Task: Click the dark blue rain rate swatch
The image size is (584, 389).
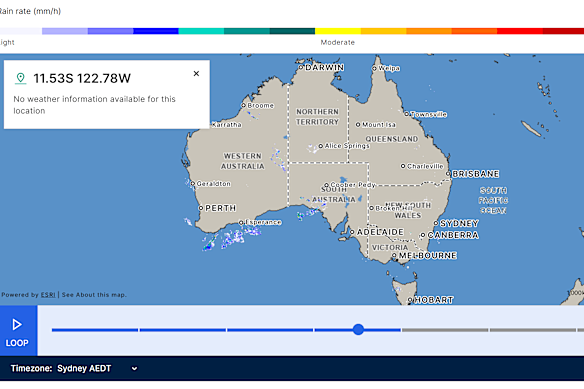Action: (x=156, y=31)
